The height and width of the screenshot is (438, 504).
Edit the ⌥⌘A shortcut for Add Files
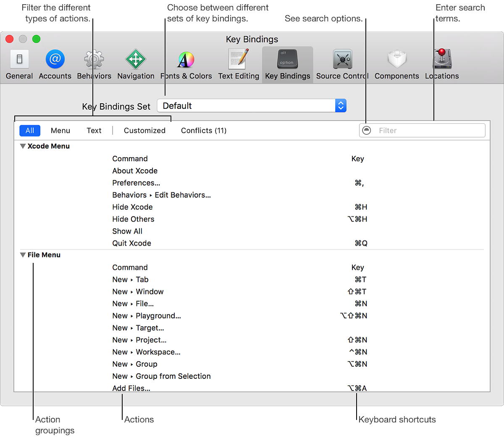[x=357, y=388]
